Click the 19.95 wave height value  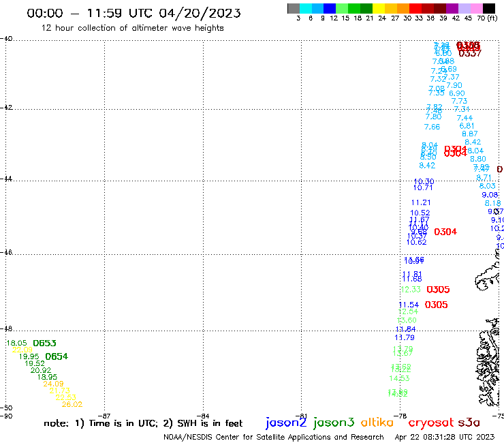click(x=29, y=356)
